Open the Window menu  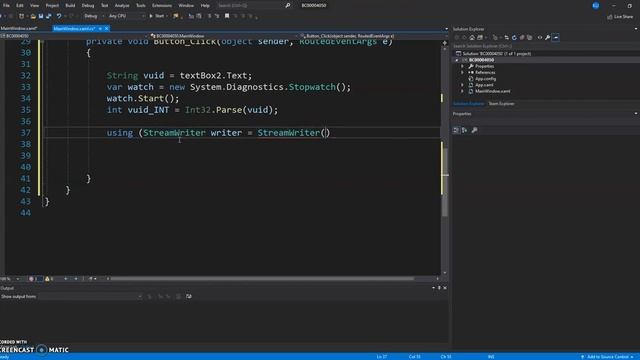(x=186, y=6)
